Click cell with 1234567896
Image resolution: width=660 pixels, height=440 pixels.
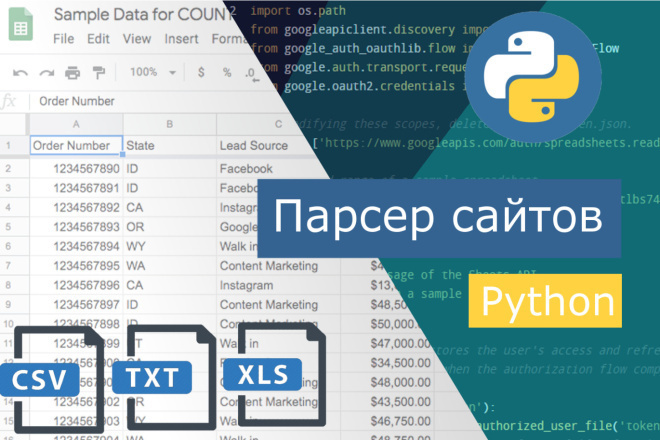[76, 285]
